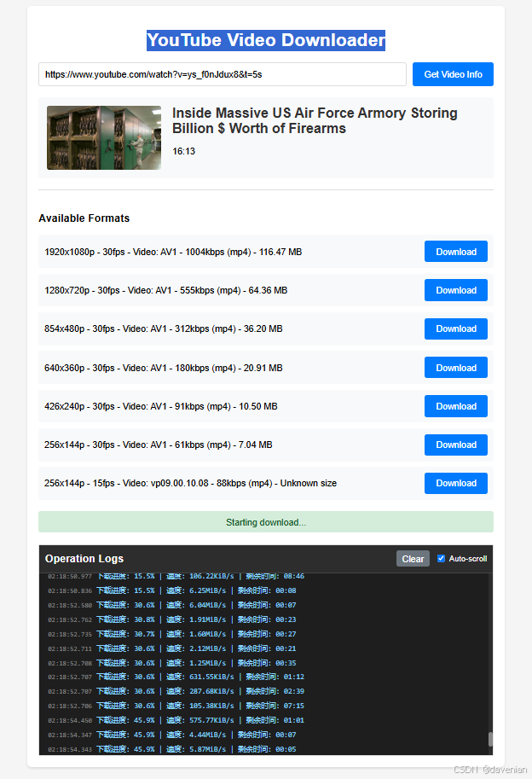
Task: Click log line showing speed 631.55KiB/s
Action: [176, 677]
